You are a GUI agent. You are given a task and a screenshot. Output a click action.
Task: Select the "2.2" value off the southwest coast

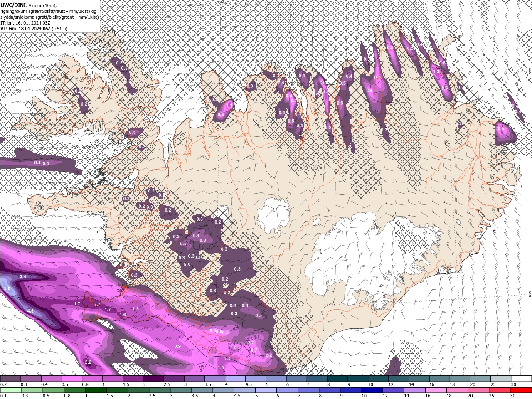pyautogui.click(x=88, y=362)
